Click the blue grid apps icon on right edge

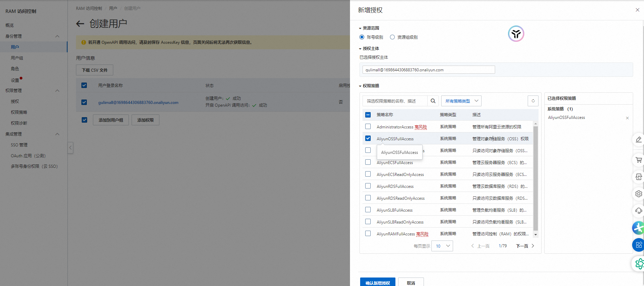(639, 245)
